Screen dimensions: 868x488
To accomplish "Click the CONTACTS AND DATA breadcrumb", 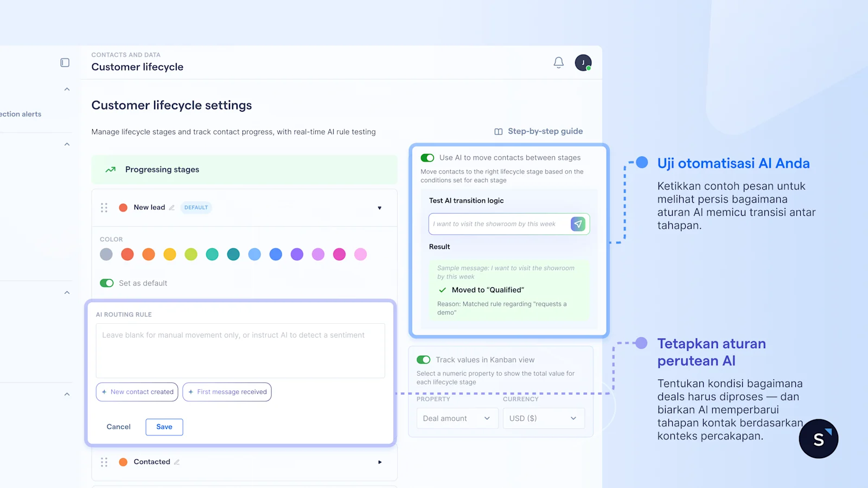I will [x=126, y=55].
